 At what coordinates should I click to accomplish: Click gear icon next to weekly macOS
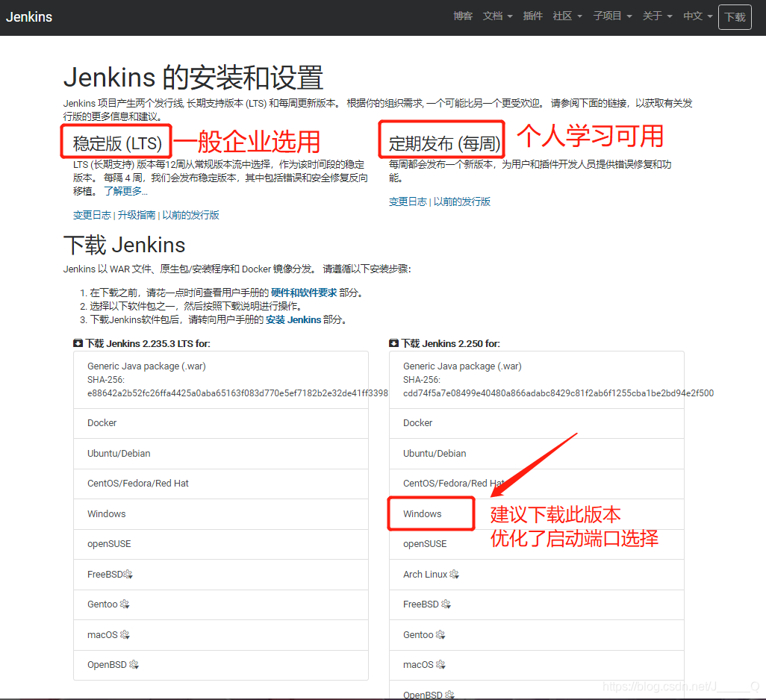(x=440, y=665)
